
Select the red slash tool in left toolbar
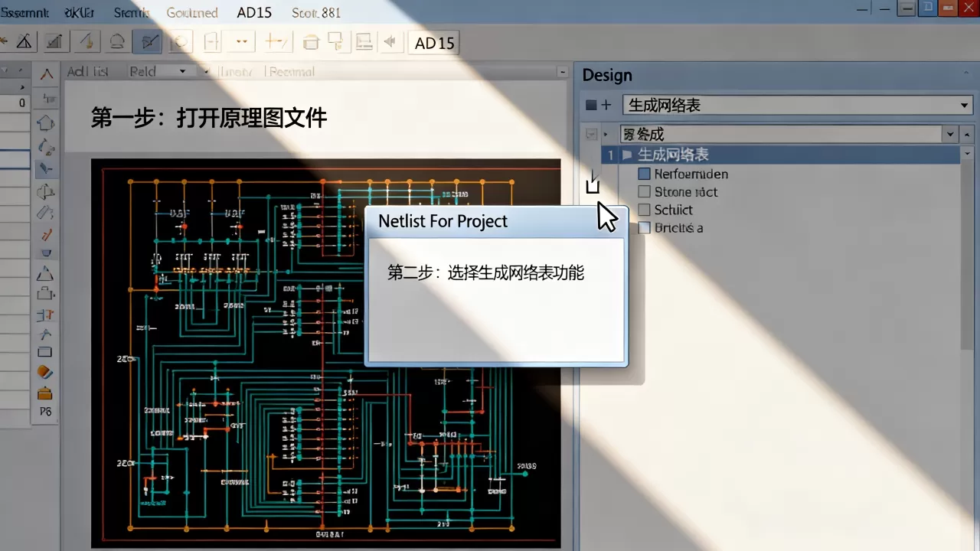point(46,234)
